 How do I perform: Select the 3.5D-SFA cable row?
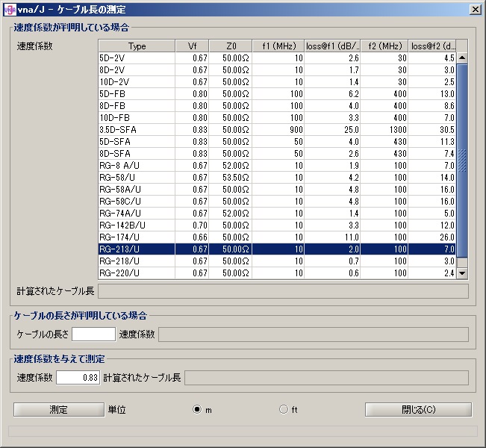click(x=277, y=130)
